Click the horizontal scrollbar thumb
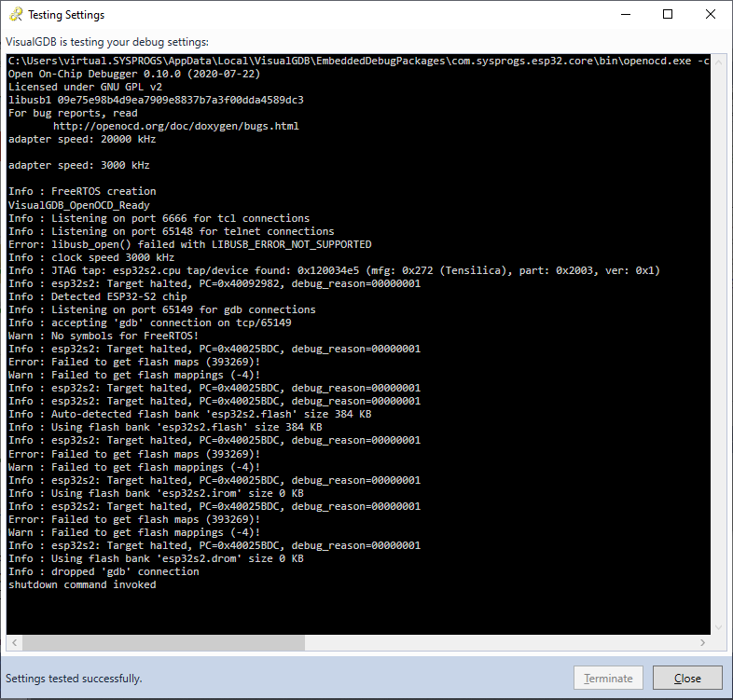The width and height of the screenshot is (733, 700). click(x=163, y=642)
